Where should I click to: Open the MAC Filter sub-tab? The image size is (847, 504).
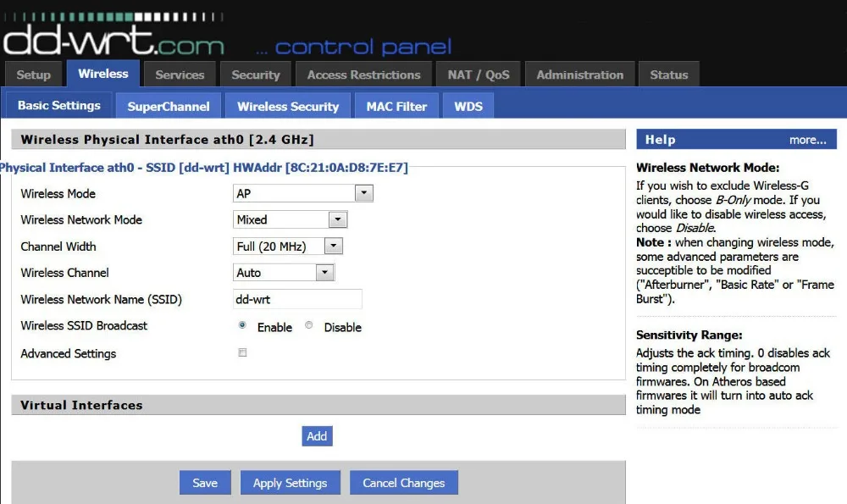pyautogui.click(x=396, y=106)
